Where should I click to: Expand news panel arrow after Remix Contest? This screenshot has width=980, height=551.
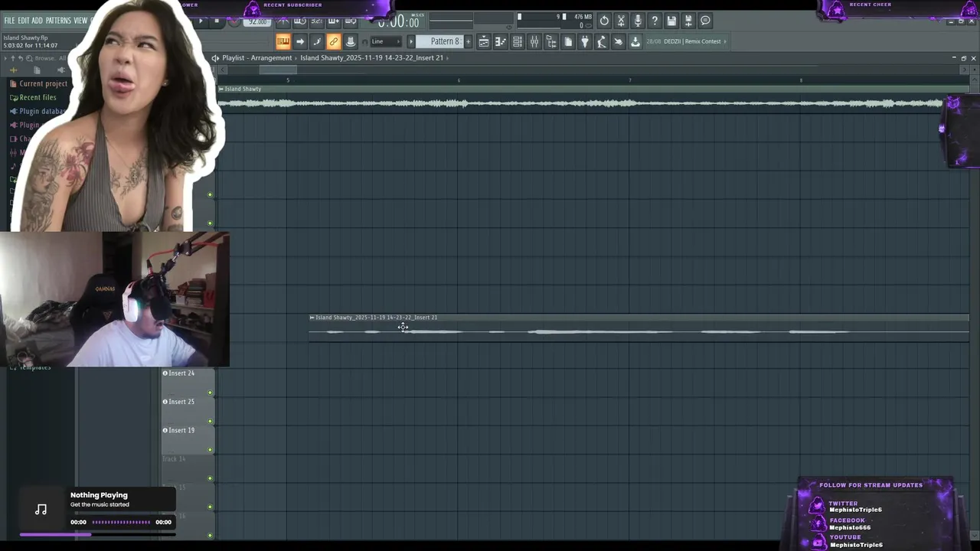click(x=725, y=41)
